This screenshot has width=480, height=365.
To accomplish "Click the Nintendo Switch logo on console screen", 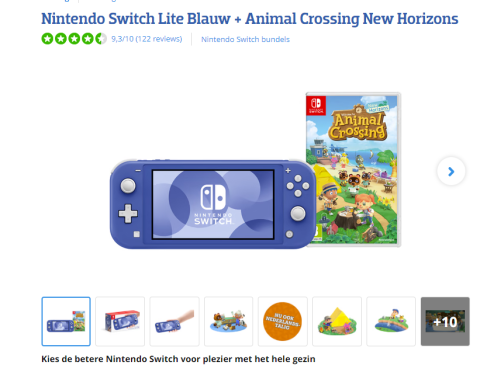I will [x=213, y=205].
